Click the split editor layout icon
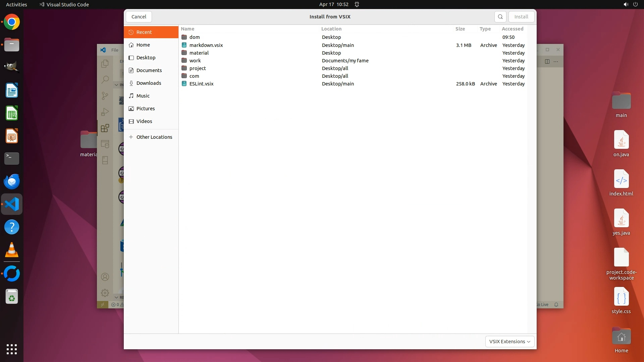The height and width of the screenshot is (362, 644). point(547,61)
